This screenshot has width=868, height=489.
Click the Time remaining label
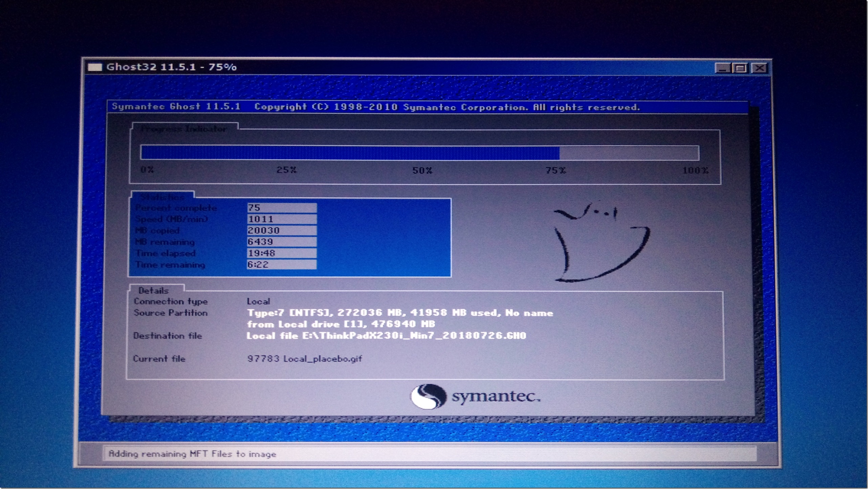pyautogui.click(x=170, y=265)
